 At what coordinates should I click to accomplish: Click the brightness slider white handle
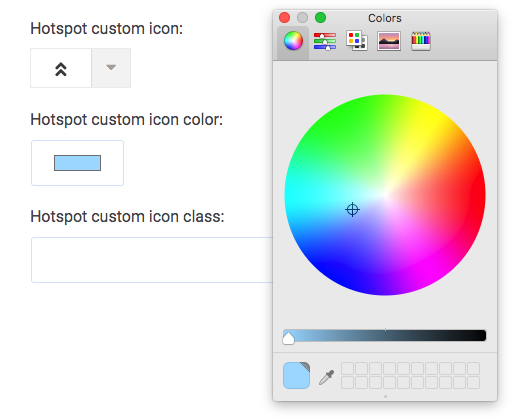(288, 338)
